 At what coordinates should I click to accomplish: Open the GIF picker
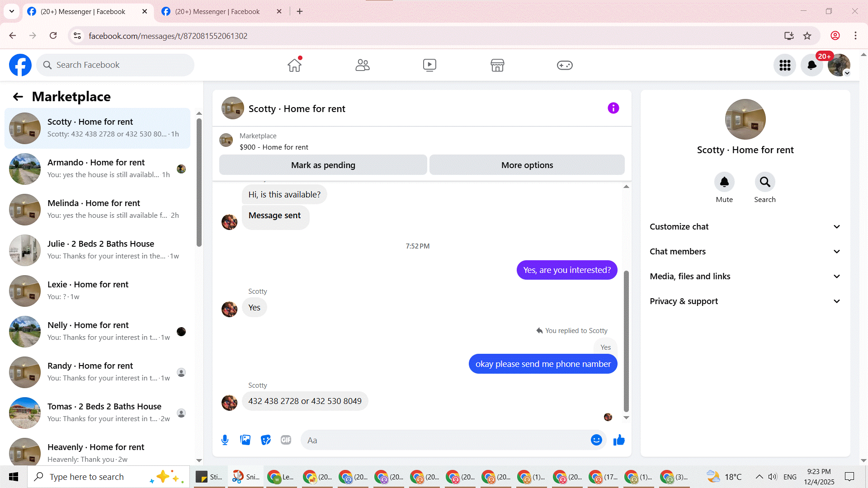coord(286,440)
